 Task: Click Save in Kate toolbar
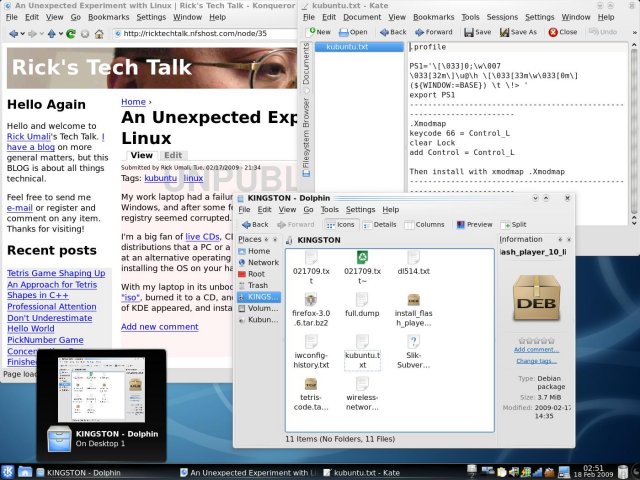tap(478, 32)
